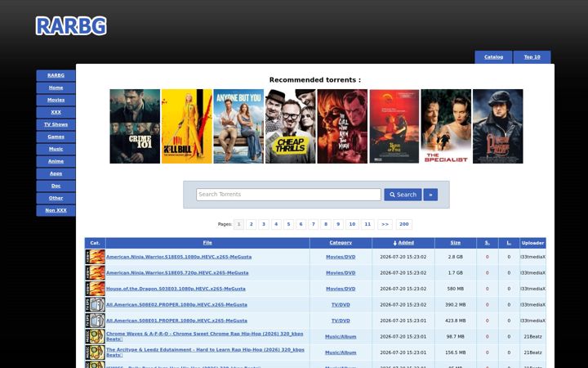Sort table by Added column
Screen dimensions: 588x368
click(406, 243)
